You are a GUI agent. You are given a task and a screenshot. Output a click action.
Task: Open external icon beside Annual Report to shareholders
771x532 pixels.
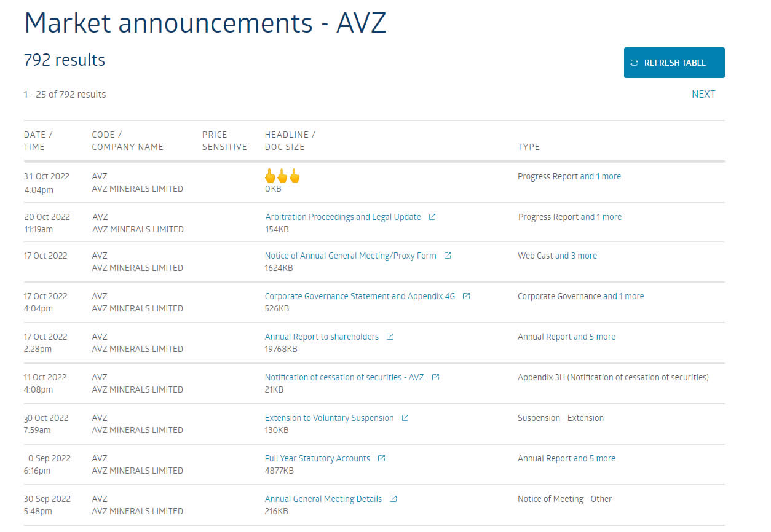coord(390,337)
